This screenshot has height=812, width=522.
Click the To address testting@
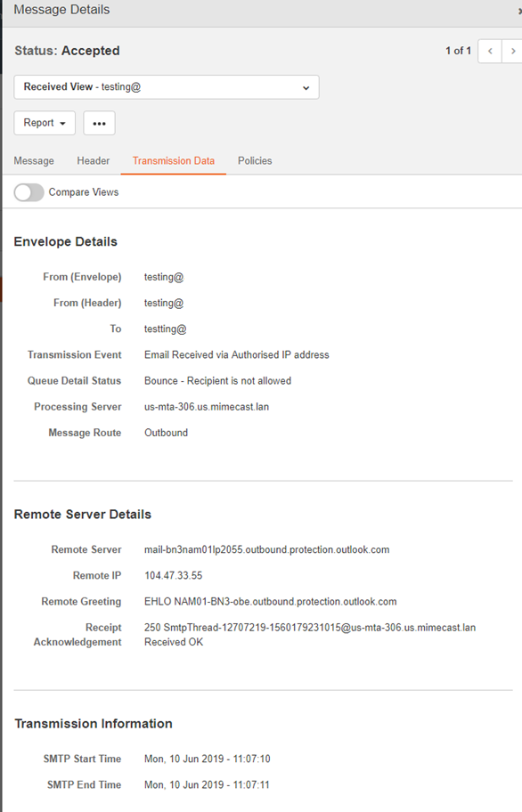pyautogui.click(x=165, y=329)
